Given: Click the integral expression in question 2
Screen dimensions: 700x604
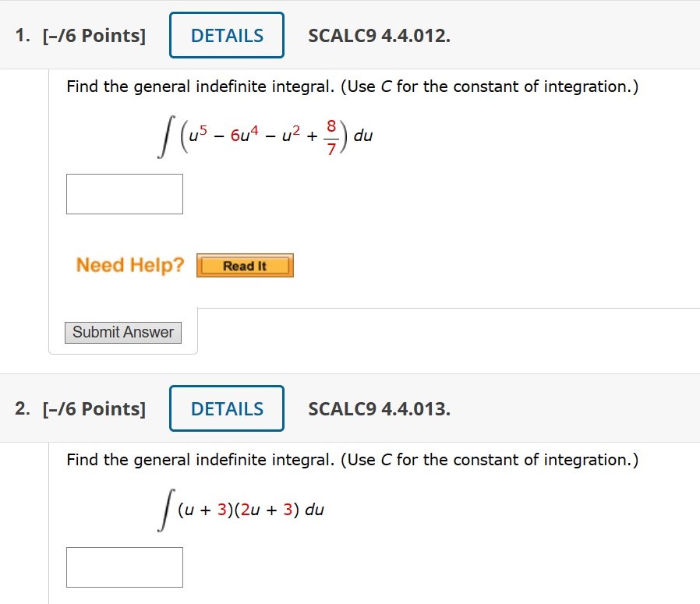Looking at the screenshot, I should (x=242, y=509).
